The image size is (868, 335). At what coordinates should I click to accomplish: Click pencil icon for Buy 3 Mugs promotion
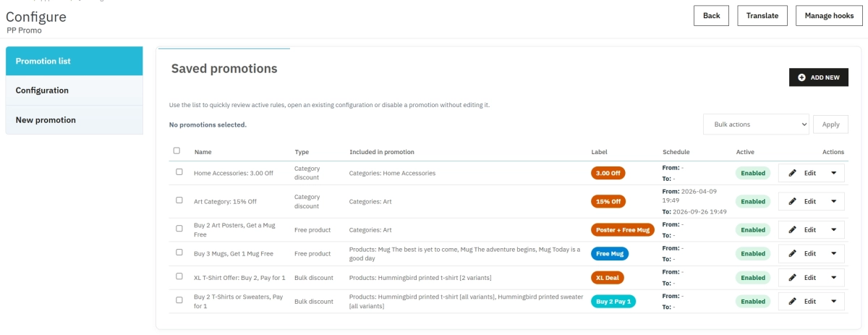tap(792, 254)
